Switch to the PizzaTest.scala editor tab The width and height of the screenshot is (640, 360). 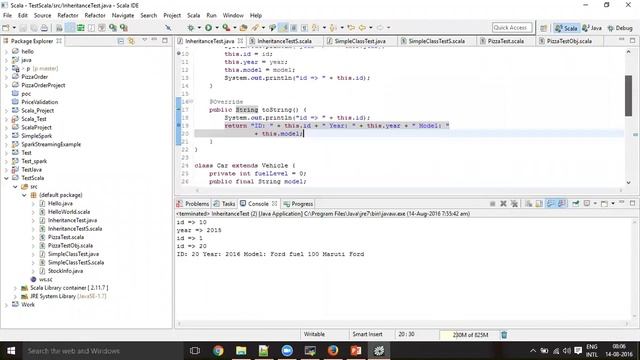[505, 41]
